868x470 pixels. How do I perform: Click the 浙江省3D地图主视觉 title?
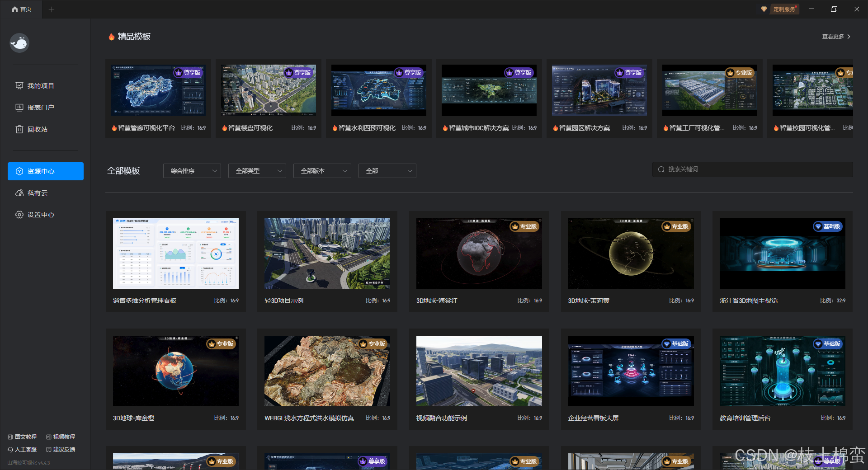pyautogui.click(x=749, y=301)
